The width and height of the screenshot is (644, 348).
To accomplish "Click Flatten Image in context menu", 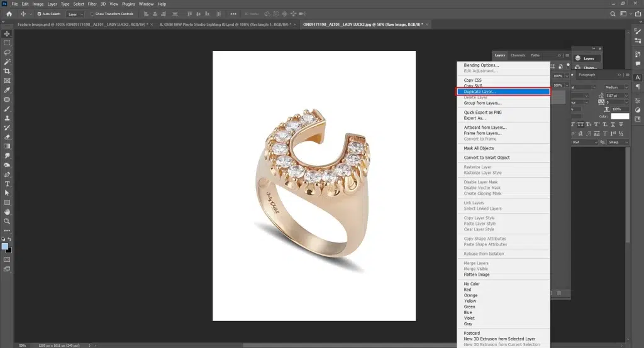I will point(477,275).
